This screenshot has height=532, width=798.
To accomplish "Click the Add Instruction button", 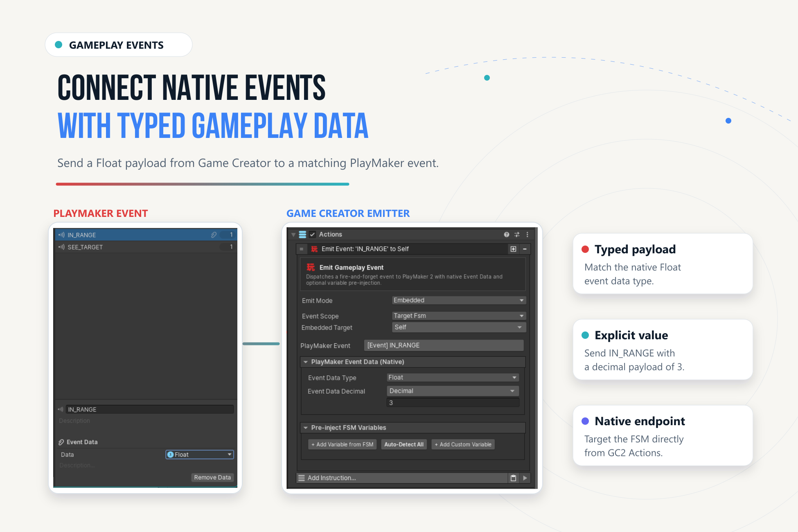I will coord(401,478).
